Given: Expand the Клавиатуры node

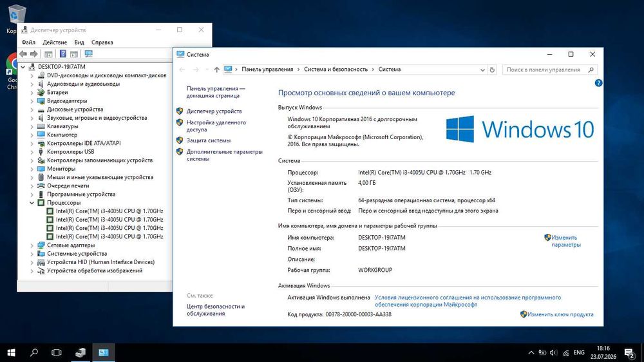Looking at the screenshot, I should click(32, 126).
